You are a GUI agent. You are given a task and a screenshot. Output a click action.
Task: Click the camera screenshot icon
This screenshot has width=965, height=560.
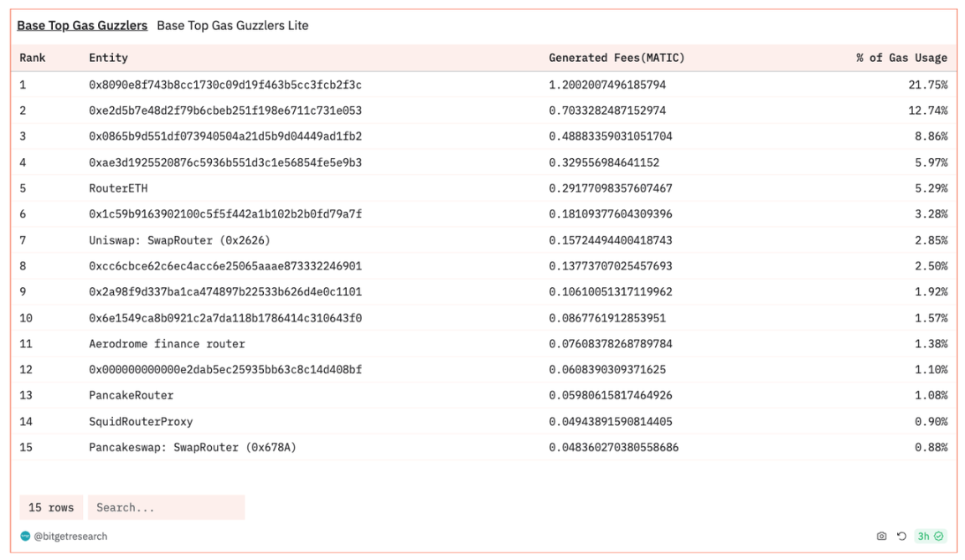click(x=881, y=537)
